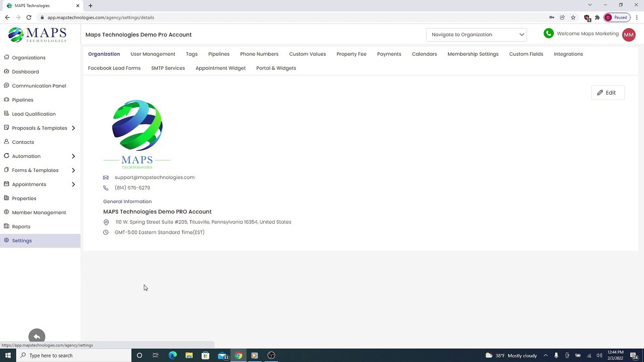
Task: Open a new browser tab
Action: tap(91, 6)
